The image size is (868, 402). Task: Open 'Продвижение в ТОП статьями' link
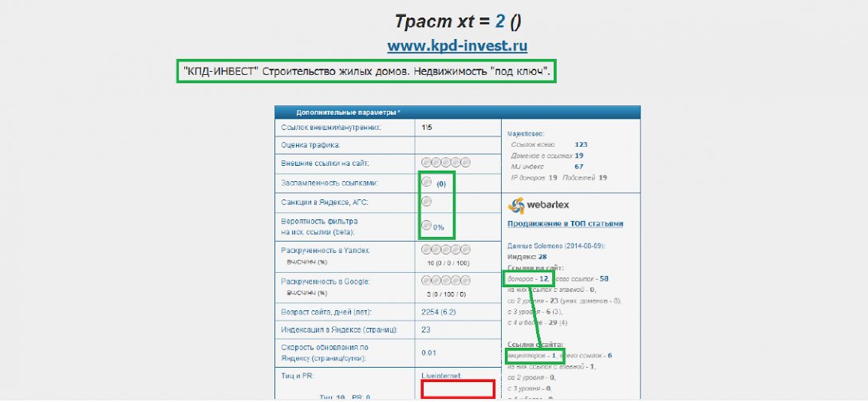565,223
